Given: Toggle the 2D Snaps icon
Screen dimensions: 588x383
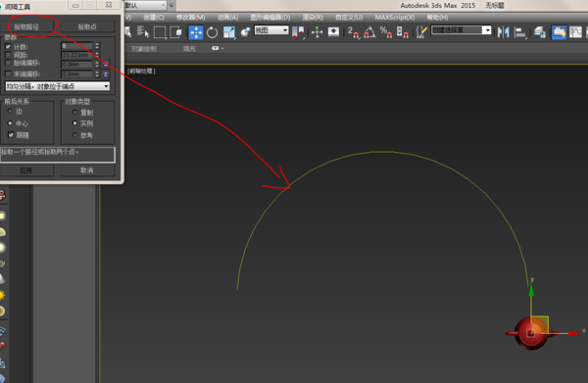Looking at the screenshot, I should pos(353,32).
